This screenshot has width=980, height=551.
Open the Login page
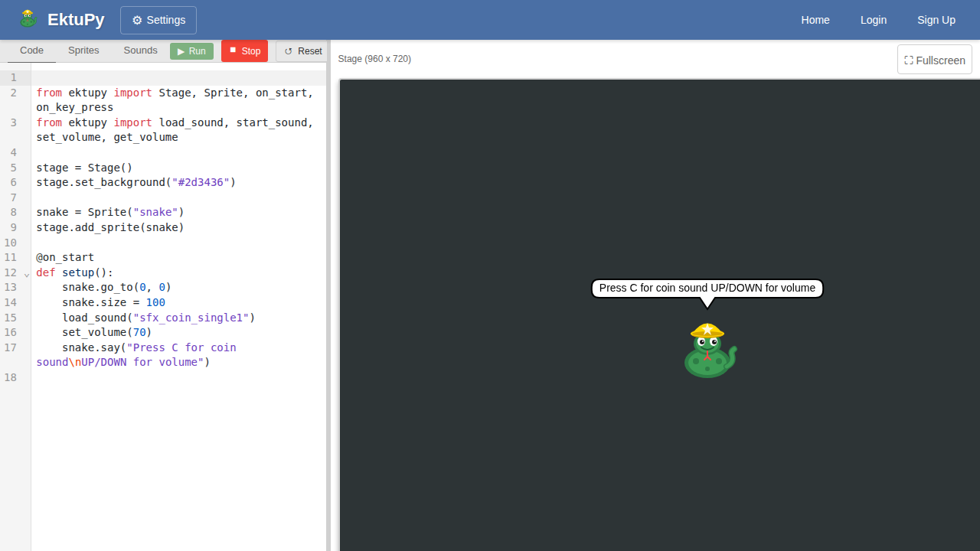pos(873,20)
